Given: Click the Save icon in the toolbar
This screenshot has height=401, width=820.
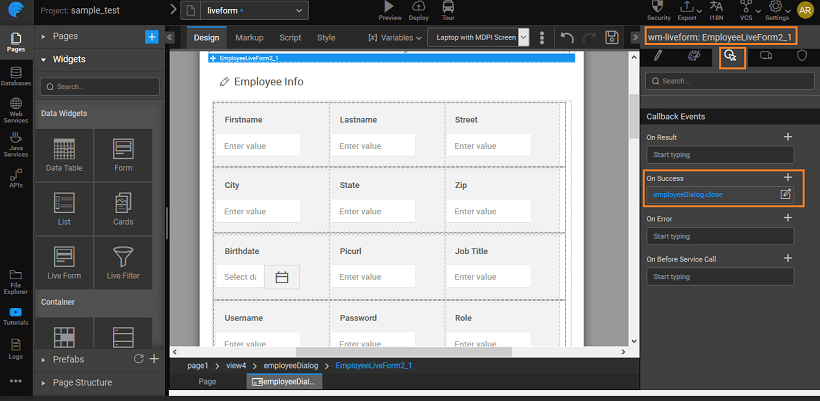Looking at the screenshot, I should point(612,38).
